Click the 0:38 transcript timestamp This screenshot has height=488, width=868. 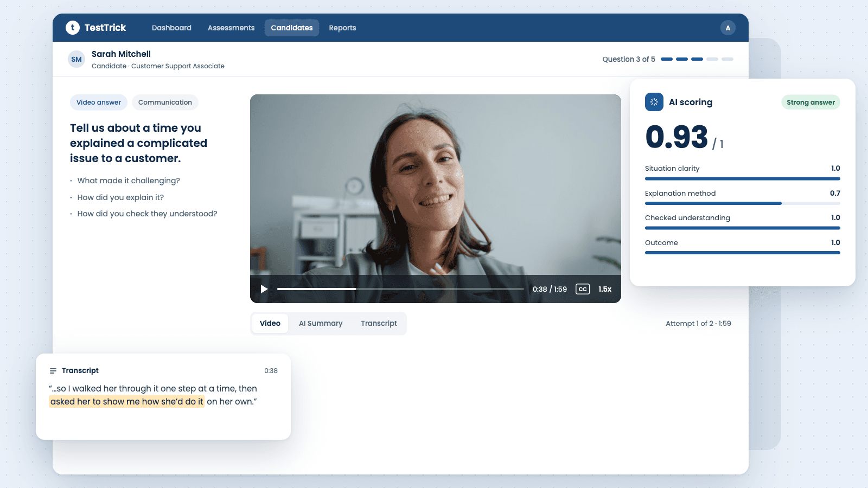pos(271,371)
